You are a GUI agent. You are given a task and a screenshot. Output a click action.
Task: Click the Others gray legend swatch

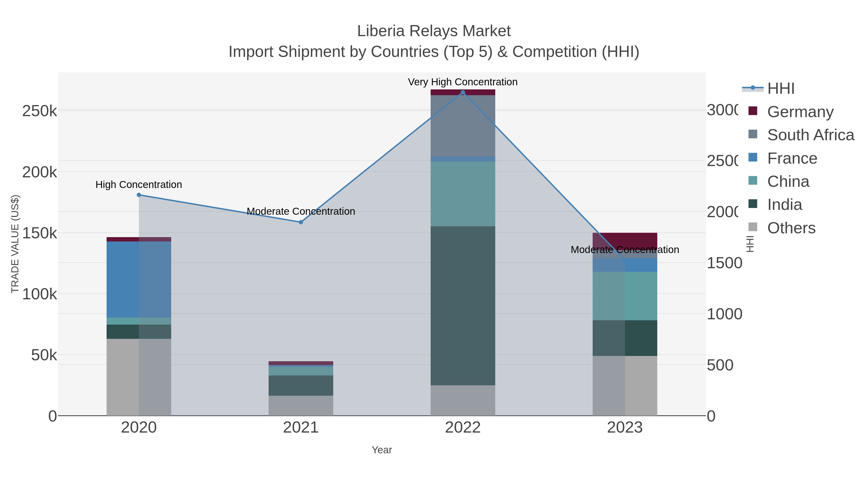753,227
